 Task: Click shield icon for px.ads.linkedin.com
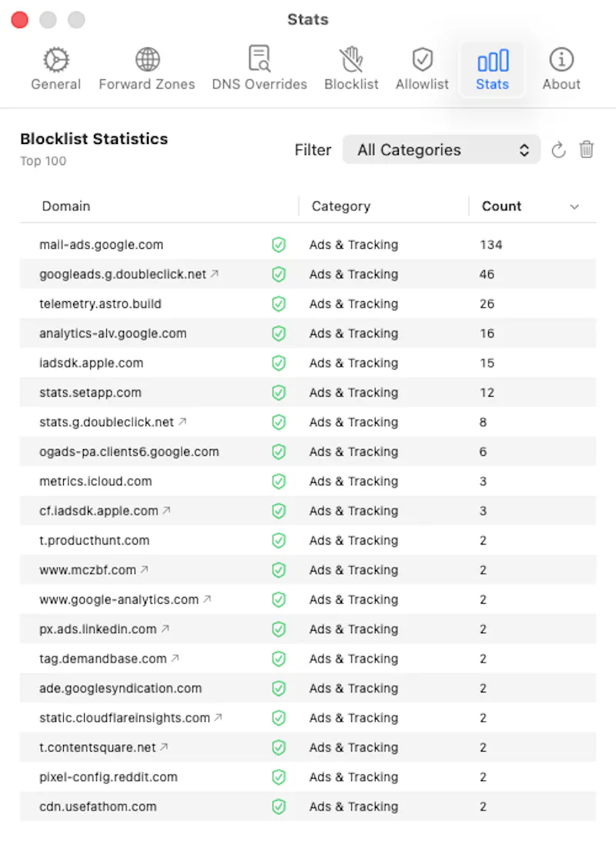(x=279, y=629)
